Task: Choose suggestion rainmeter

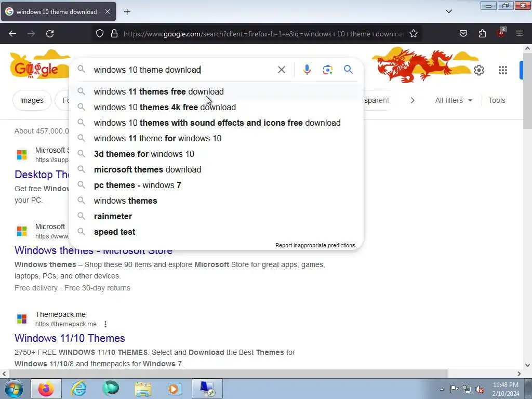Action: tap(217, 217)
